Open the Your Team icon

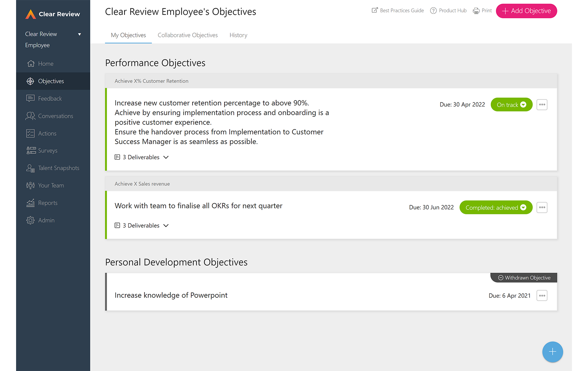[x=30, y=185]
